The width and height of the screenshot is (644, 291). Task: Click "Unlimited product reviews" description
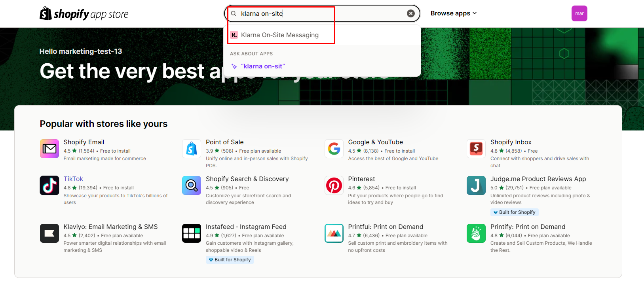(x=540, y=199)
